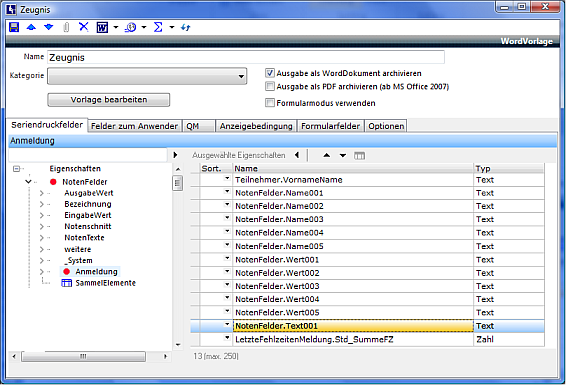
Task: Expand the AusgabeWert tree node
Action: tap(42, 193)
